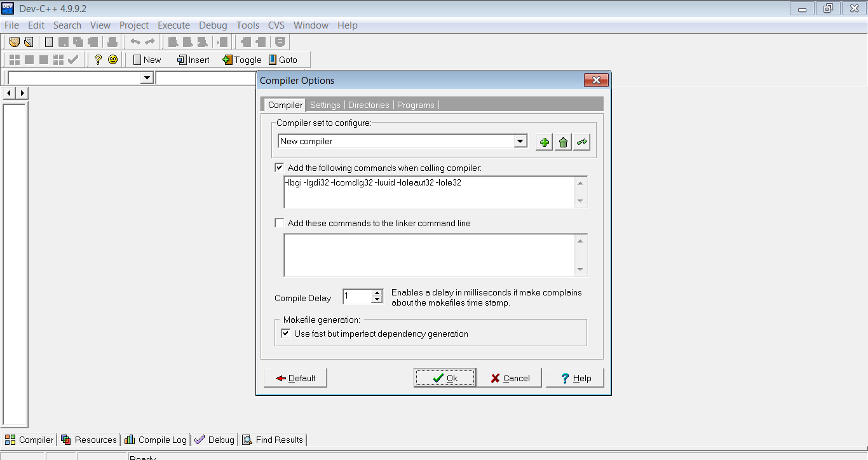Open the left class browser combo box
The width and height of the screenshot is (868, 460).
click(147, 78)
